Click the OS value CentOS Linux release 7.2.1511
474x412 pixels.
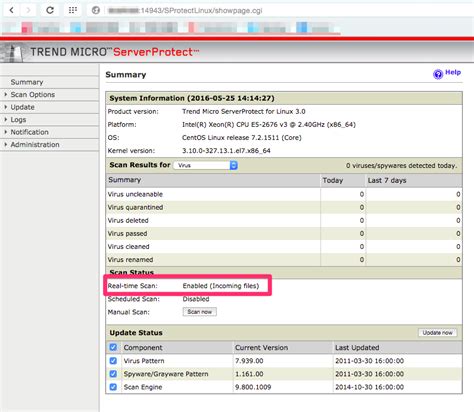tap(242, 138)
